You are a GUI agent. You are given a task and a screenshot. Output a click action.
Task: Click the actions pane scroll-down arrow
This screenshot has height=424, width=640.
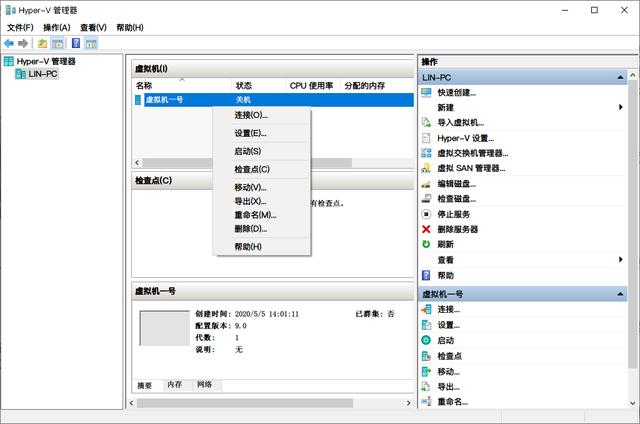click(633, 403)
